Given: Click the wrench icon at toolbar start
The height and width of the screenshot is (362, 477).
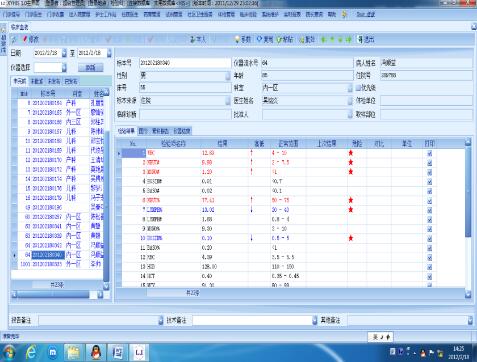Looking at the screenshot, I should pyautogui.click(x=14, y=40).
